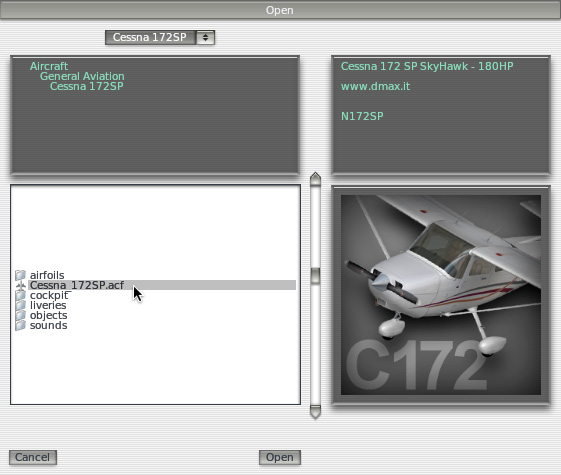Click the scrollbar down arrow
This screenshot has width=561, height=475.
[315, 412]
